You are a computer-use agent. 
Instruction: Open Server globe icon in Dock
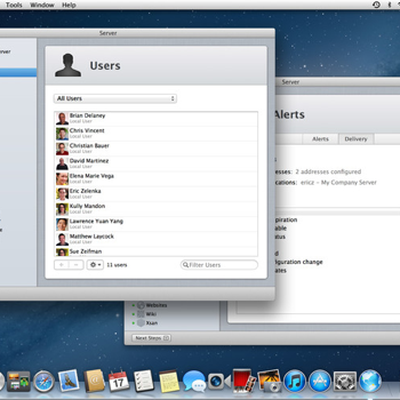[x=370, y=381]
